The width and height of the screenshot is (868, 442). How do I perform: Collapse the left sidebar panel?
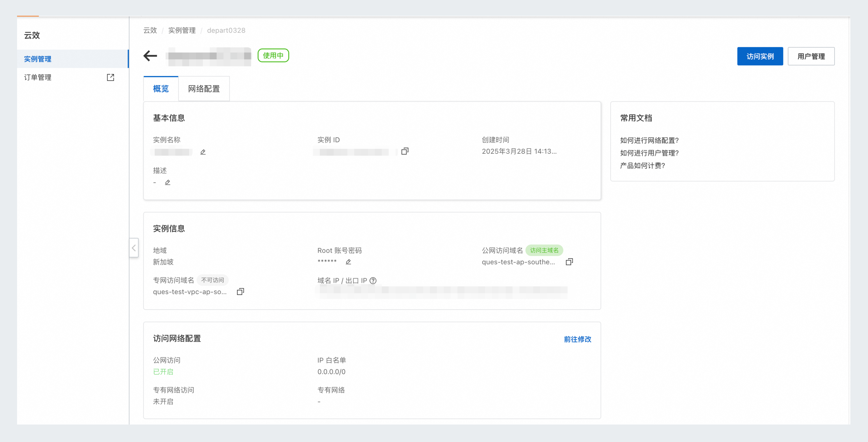(134, 248)
